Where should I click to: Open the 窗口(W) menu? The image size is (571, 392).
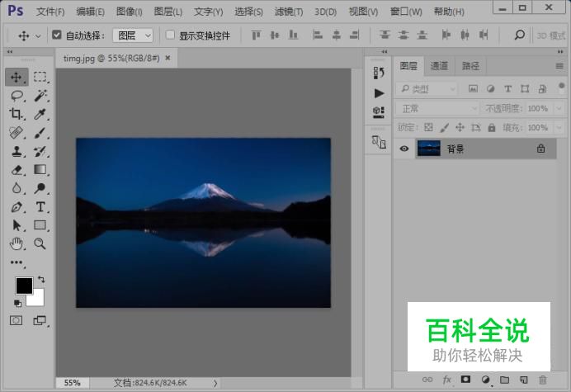pos(406,12)
